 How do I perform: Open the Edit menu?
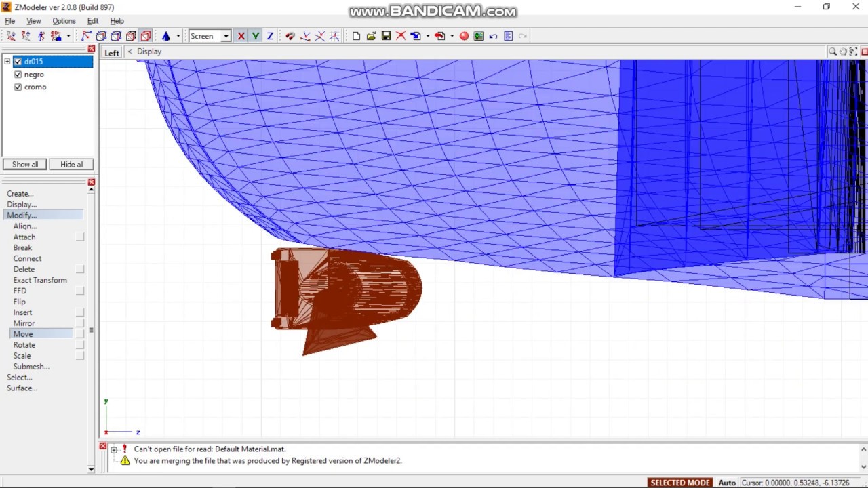point(93,21)
